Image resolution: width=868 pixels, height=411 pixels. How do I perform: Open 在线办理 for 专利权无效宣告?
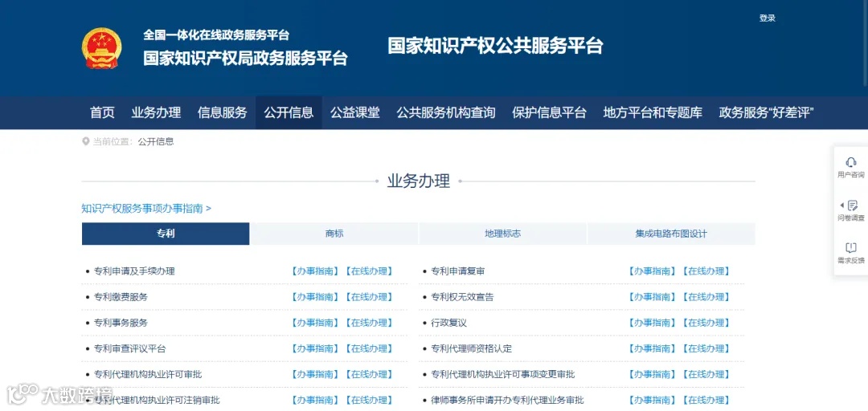(x=706, y=297)
